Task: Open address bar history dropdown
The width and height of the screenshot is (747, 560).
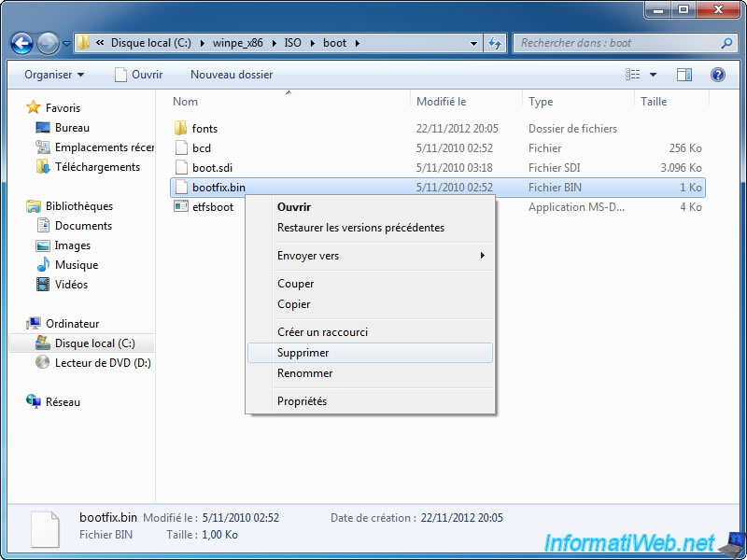Action: (x=473, y=43)
